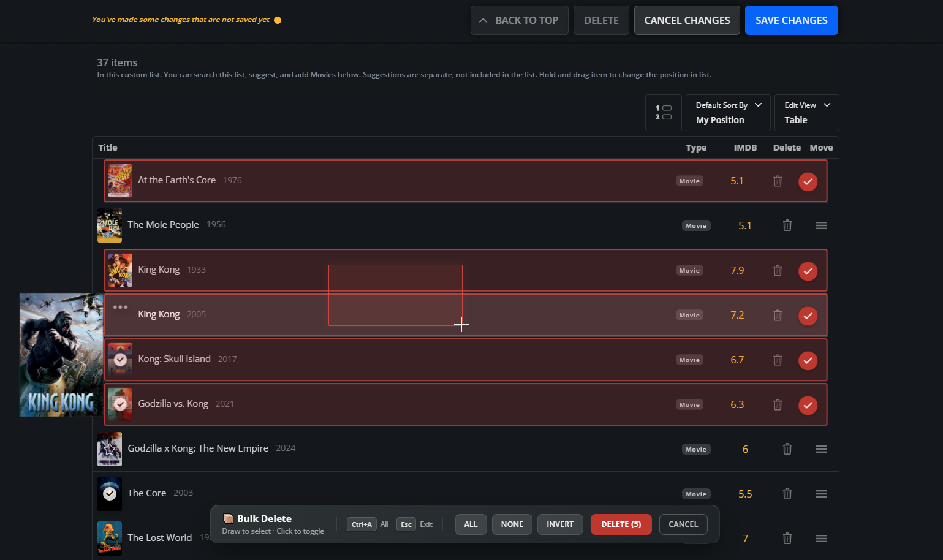This screenshot has height=560, width=943.
Task: Click the numbered list position icon
Action: 663,113
